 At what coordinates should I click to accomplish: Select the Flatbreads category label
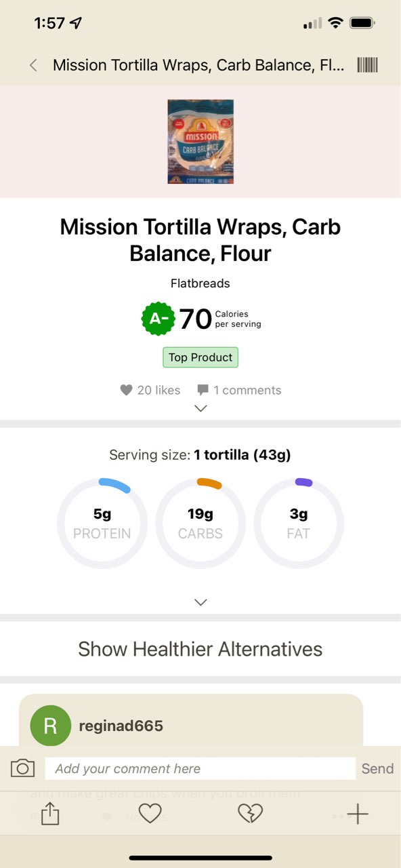pos(200,283)
